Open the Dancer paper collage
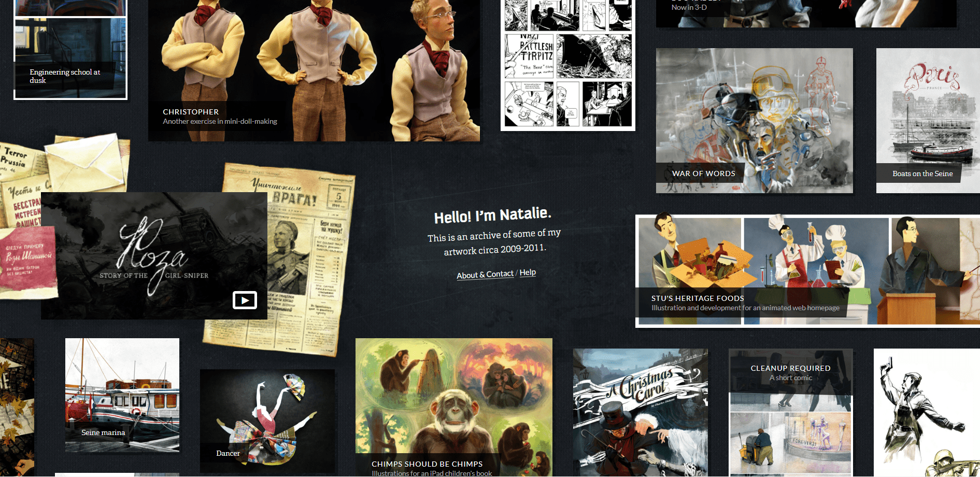The height and width of the screenshot is (477, 980). (x=267, y=420)
